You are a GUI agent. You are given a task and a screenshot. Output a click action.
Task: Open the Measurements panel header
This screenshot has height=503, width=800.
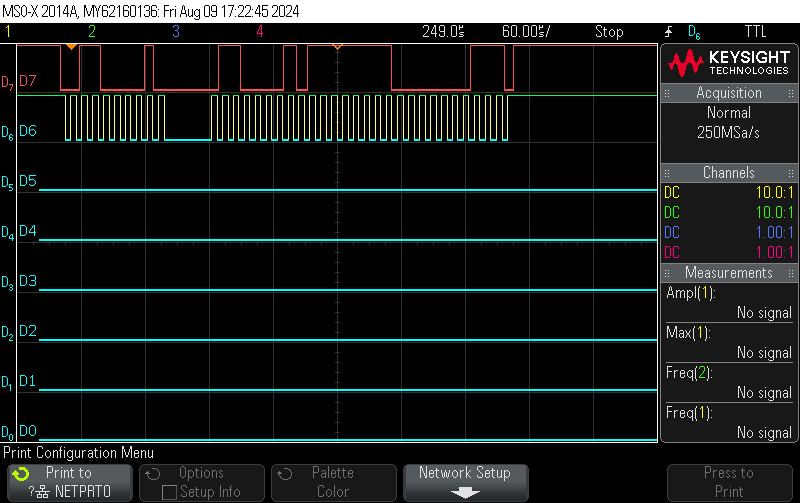(729, 272)
